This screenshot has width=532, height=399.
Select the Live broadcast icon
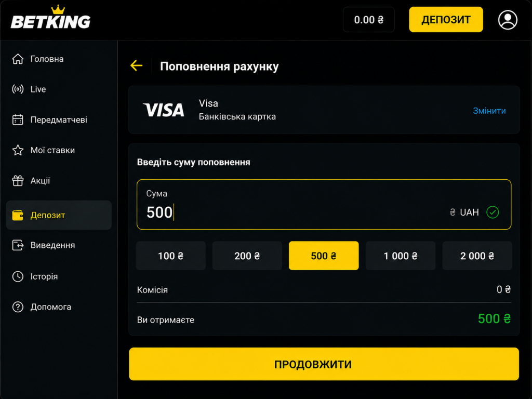pyautogui.click(x=18, y=89)
